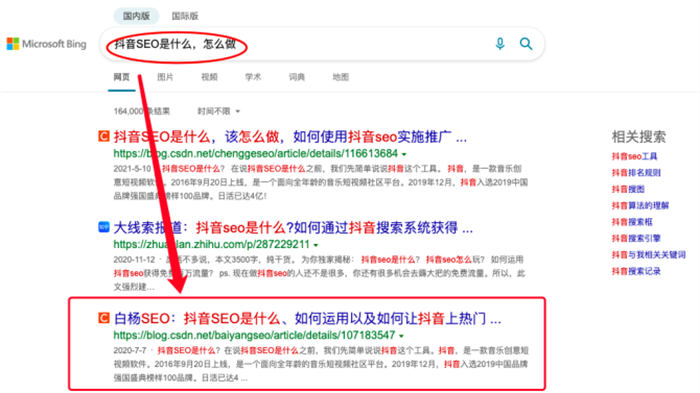This screenshot has height=393, width=700.
Task: Click CSDN favicon beside 抖音SEO是什么，该怎么做 result
Action: (104, 136)
